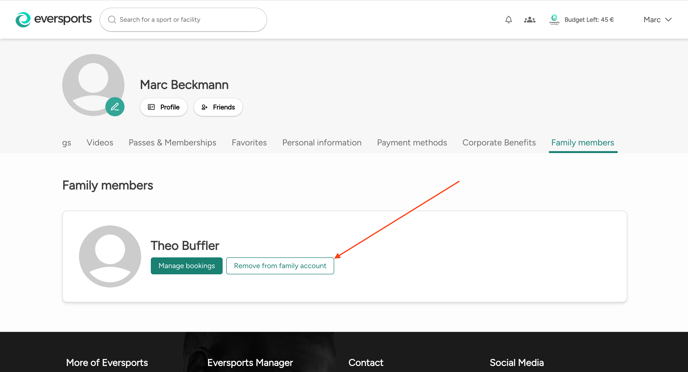Viewport: 688px width, 372px height.
Task: Click Manage bookings for Theo Buffler
Action: click(186, 266)
